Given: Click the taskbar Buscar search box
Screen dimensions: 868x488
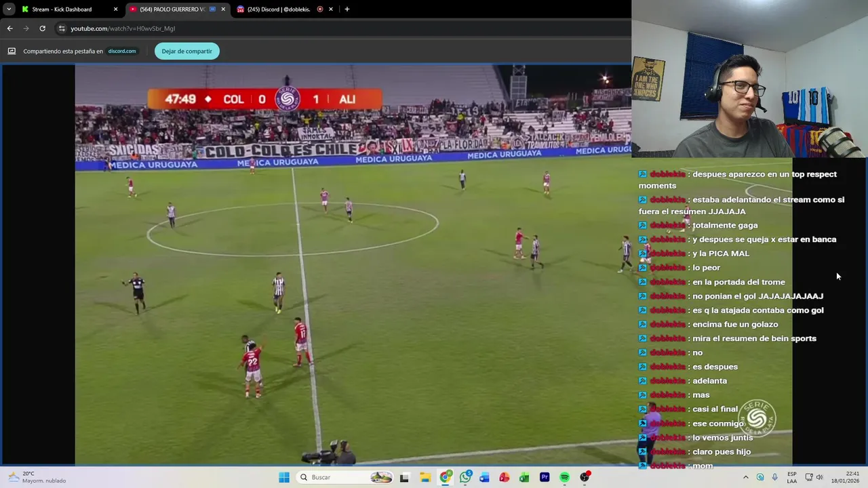Looking at the screenshot, I should coord(346,477).
